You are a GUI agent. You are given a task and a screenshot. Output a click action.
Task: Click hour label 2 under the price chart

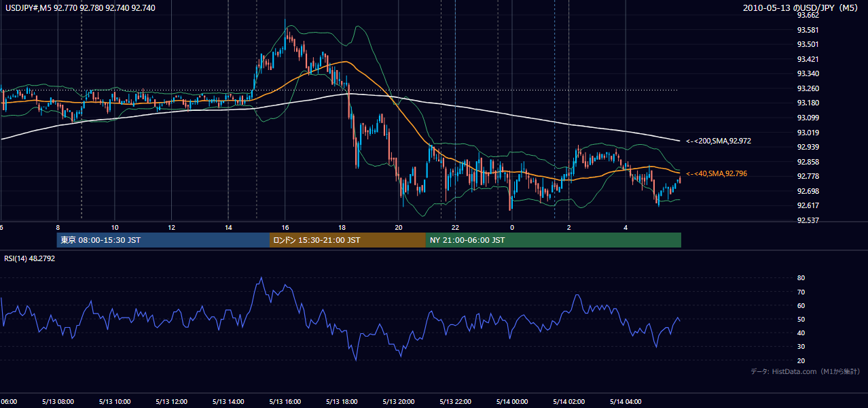pos(568,227)
